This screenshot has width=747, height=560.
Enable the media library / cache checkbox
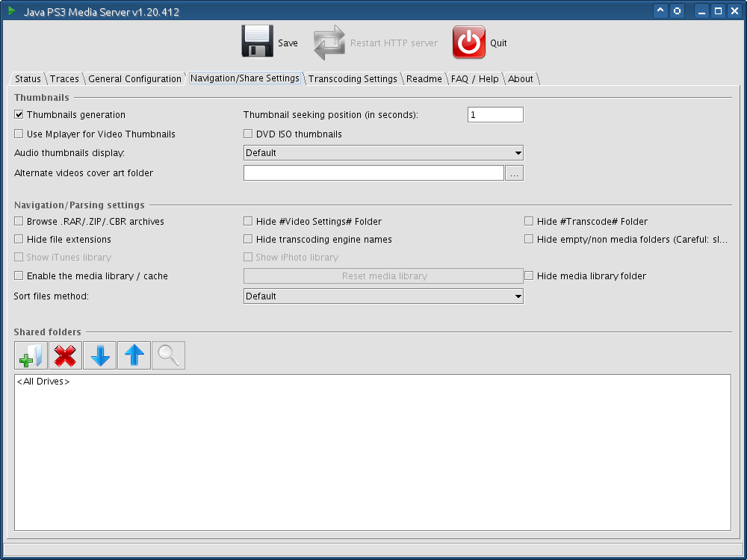19,276
